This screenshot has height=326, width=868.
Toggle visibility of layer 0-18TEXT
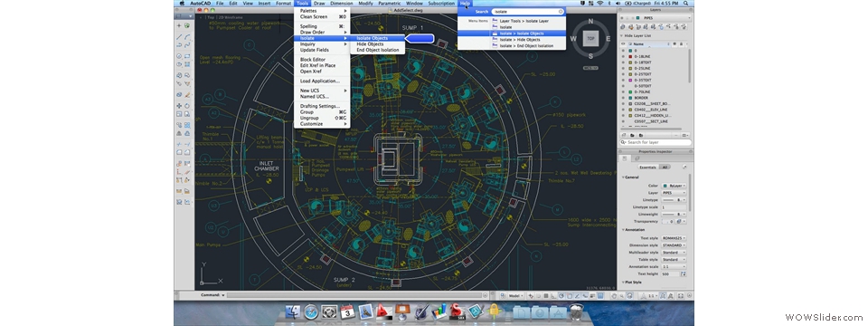(623, 62)
